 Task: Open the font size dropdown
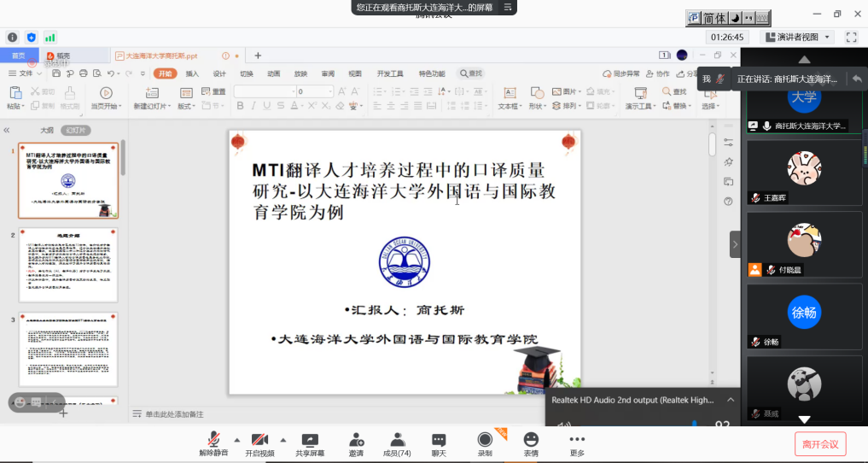point(330,91)
